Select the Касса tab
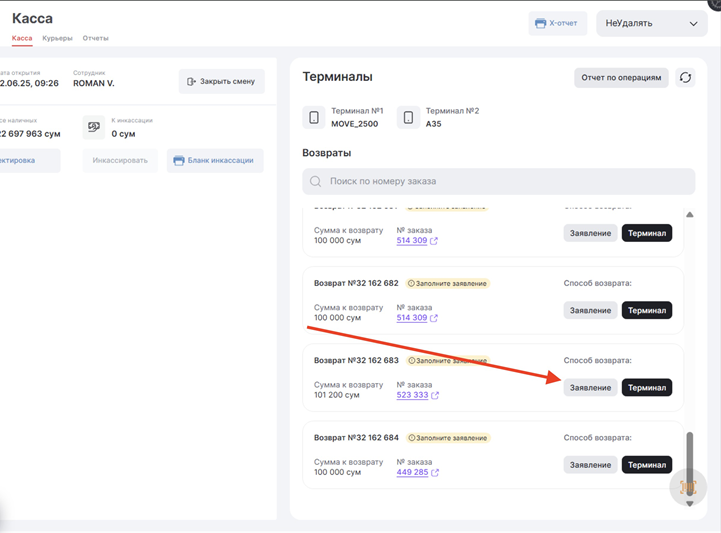 pos(22,38)
